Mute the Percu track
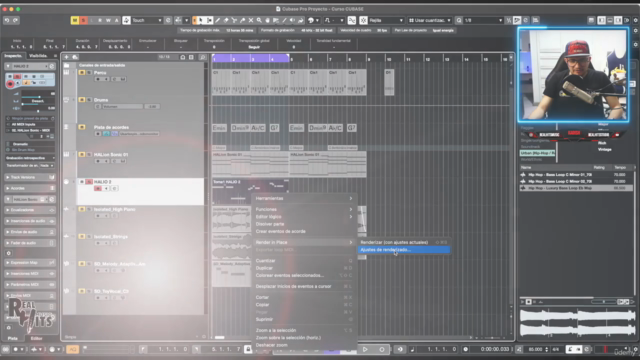This screenshot has width=640, height=360. [82, 73]
